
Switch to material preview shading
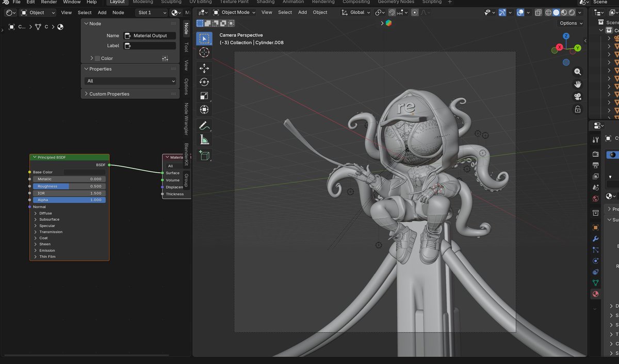coord(564,12)
